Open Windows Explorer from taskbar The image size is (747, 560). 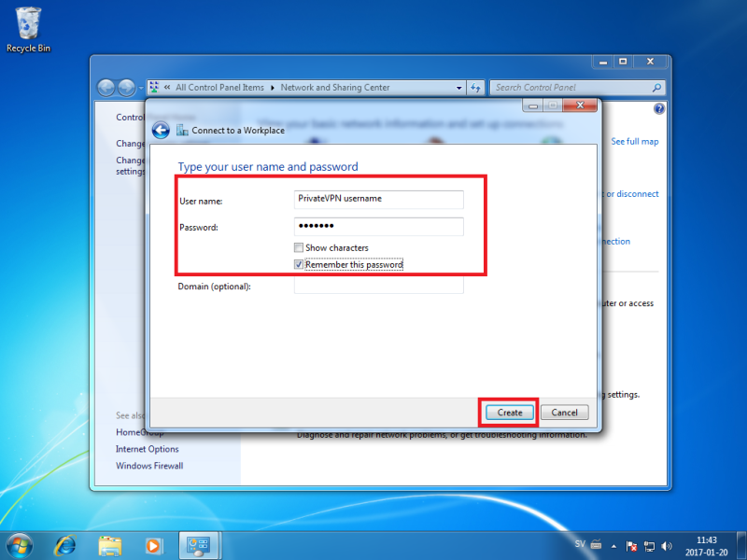click(109, 546)
